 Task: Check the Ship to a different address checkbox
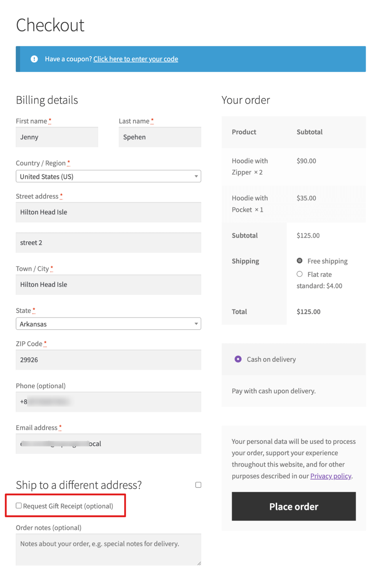198,484
